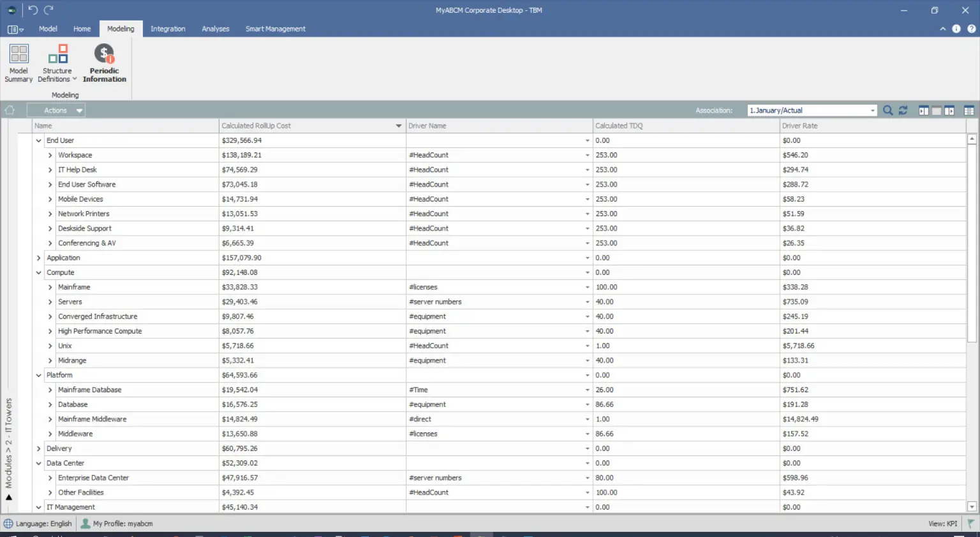Toggle the right panel layout button
980x537 pixels.
[x=949, y=110]
